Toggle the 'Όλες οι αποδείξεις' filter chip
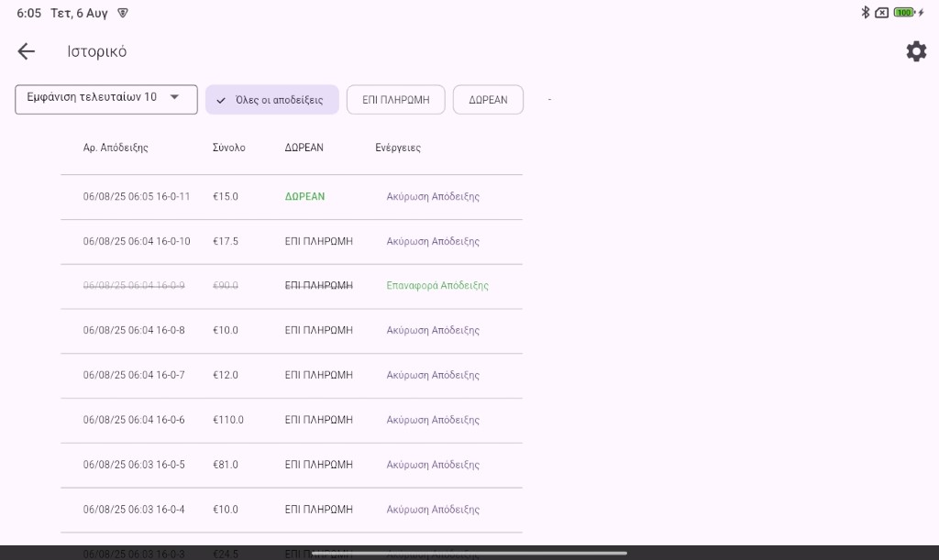This screenshot has height=560, width=939. click(271, 100)
